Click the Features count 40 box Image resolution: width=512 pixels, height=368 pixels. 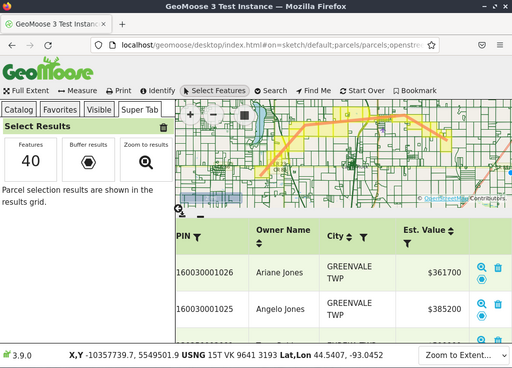31,159
